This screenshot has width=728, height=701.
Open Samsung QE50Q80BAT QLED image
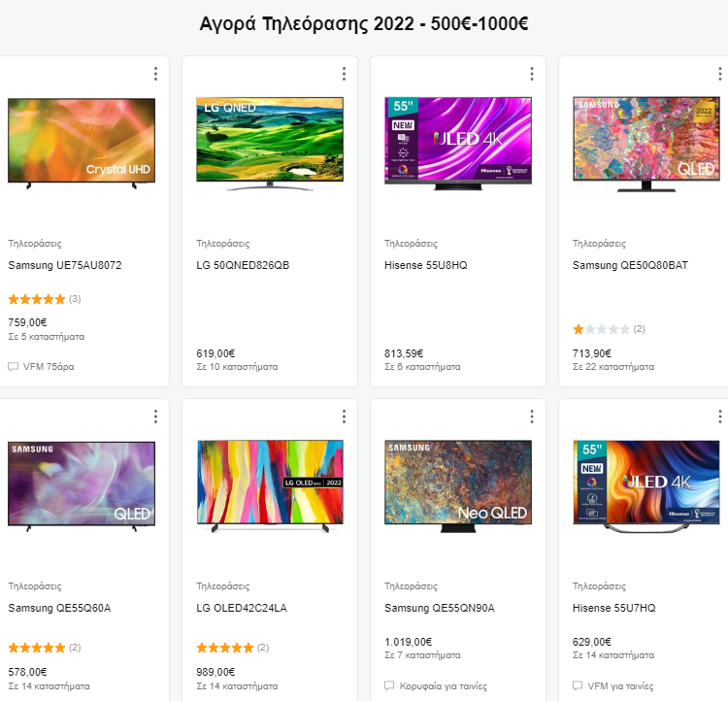tap(646, 144)
